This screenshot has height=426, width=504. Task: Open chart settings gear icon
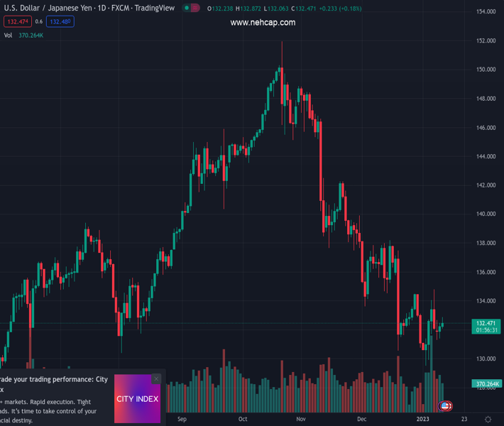(x=488, y=419)
